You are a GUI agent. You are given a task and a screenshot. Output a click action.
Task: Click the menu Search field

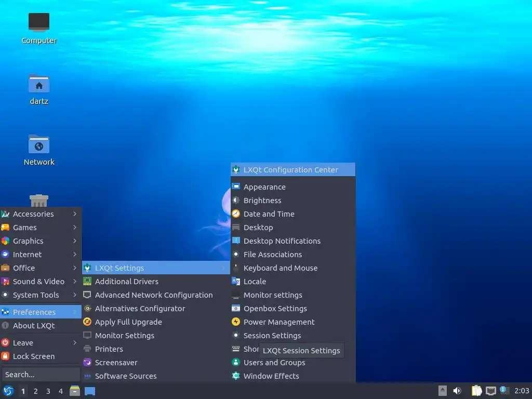(x=41, y=374)
